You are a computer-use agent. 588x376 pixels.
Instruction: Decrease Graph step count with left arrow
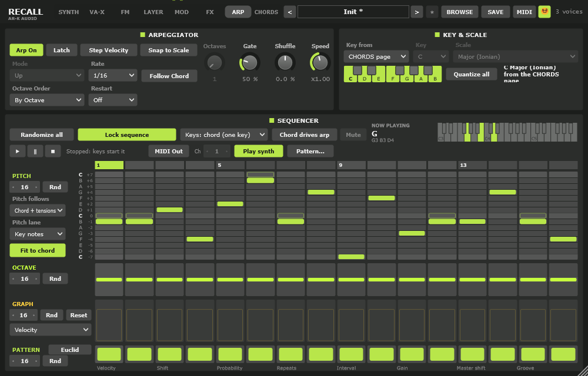coord(14,315)
